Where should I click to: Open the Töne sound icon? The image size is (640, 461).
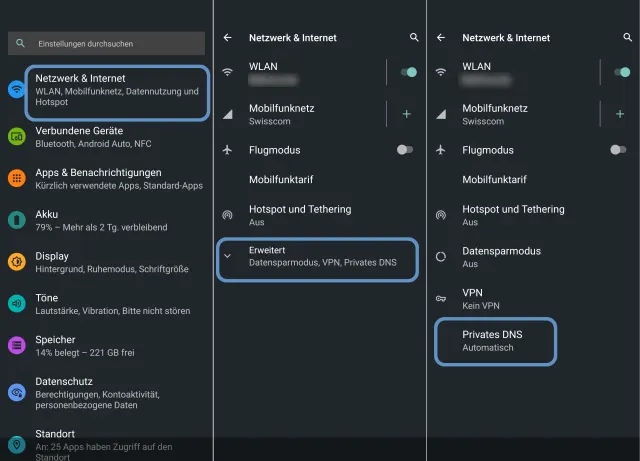coord(16,303)
